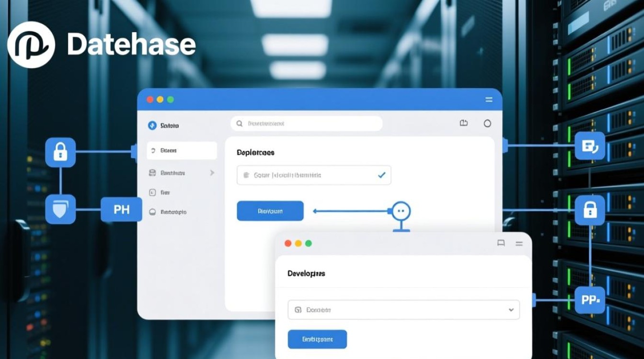Click the padlock icon over the server rack
644x359 pixels.
coord(590,210)
